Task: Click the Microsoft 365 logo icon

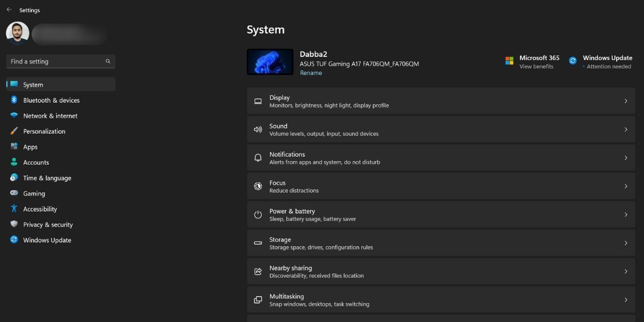Action: 509,61
